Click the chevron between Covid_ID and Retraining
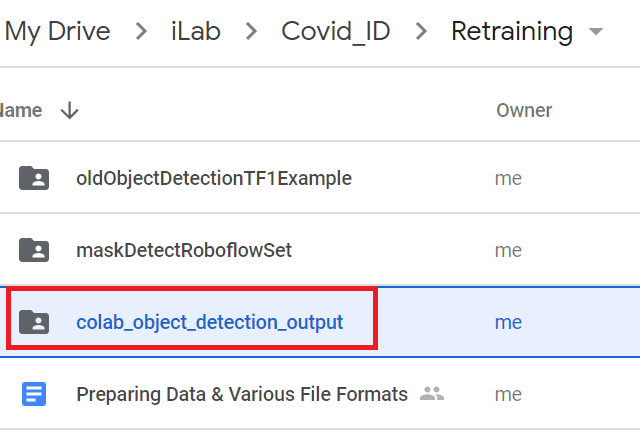Image resolution: width=640 pixels, height=432 pixels. coord(420,32)
